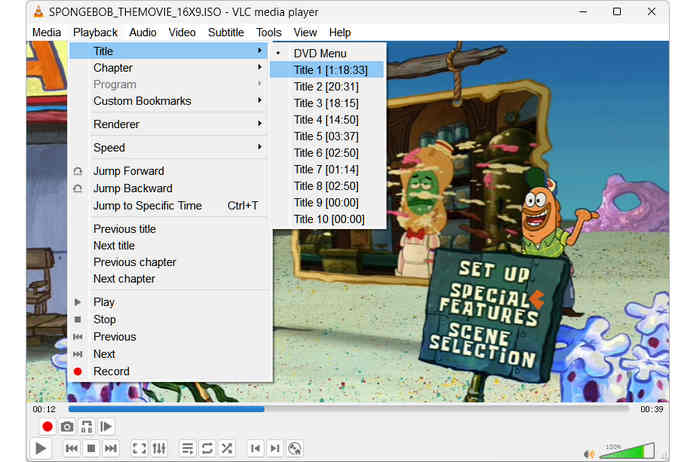Image resolution: width=700 pixels, height=462 pixels.
Task: Choose Previous chapter
Action: (169, 262)
